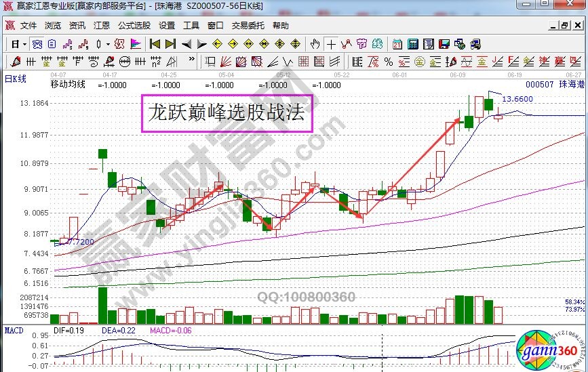Click the black left arrow scroll icon

(186, 44)
